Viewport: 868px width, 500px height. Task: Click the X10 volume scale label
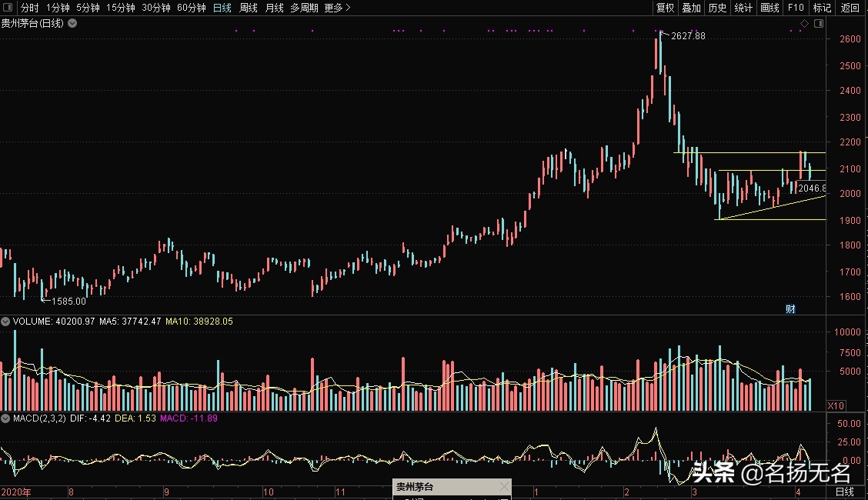click(836, 405)
